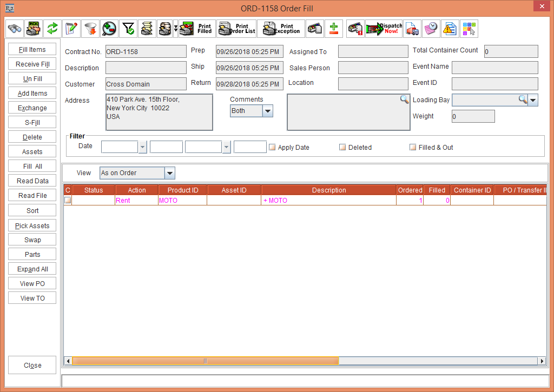Open the first filter date dropdown
Image resolution: width=554 pixels, height=392 pixels.
click(142, 147)
